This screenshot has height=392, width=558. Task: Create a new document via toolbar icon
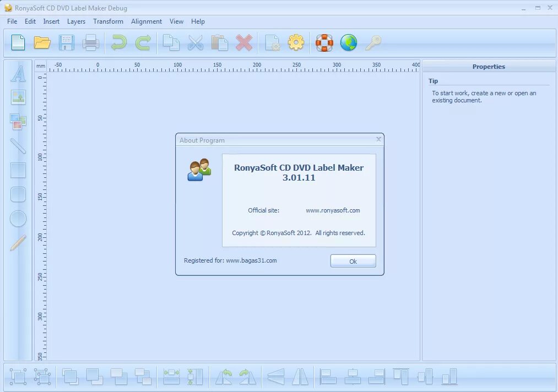click(x=18, y=43)
